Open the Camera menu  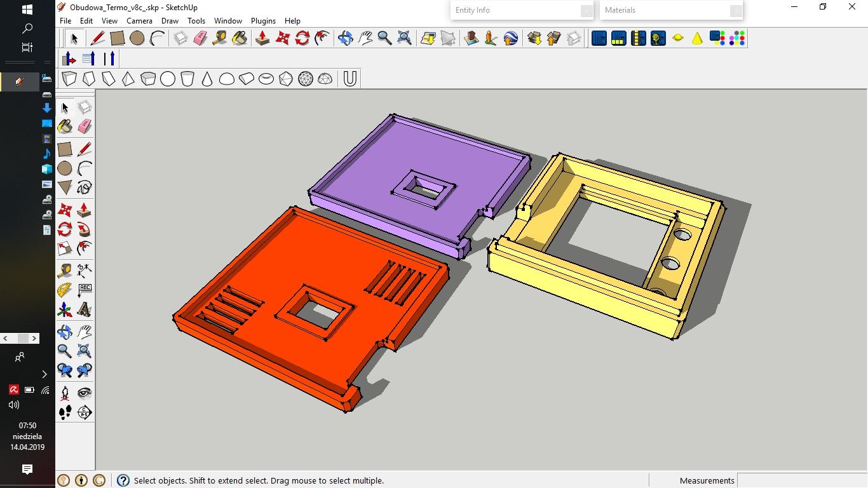pyautogui.click(x=139, y=21)
